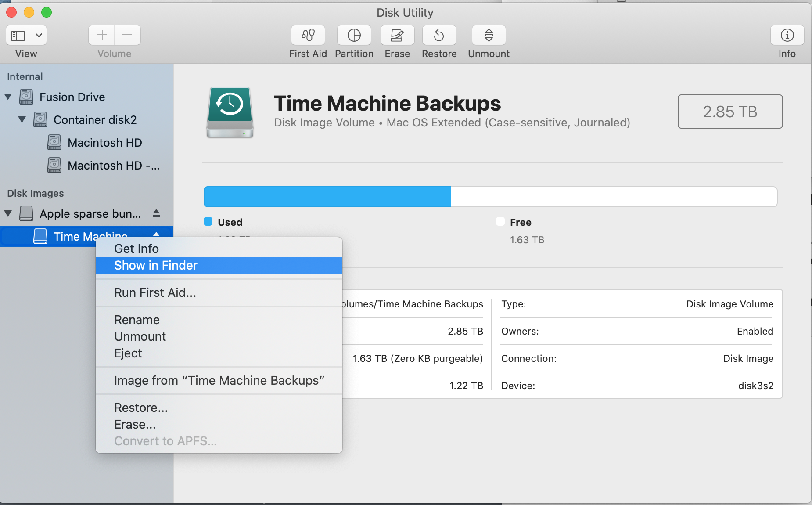Image resolution: width=812 pixels, height=505 pixels.
Task: Select the Macintosh HD - Data row label
Action: pos(114,165)
